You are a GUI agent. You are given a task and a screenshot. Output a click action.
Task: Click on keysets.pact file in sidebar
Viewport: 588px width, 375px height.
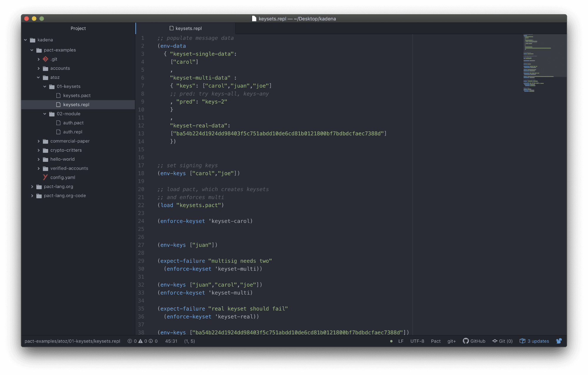pos(76,95)
